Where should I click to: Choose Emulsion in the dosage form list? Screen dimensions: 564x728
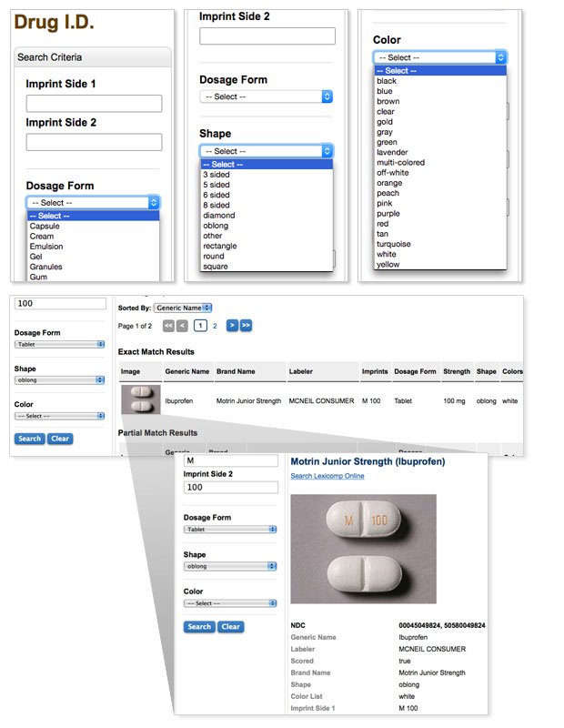pyautogui.click(x=46, y=247)
